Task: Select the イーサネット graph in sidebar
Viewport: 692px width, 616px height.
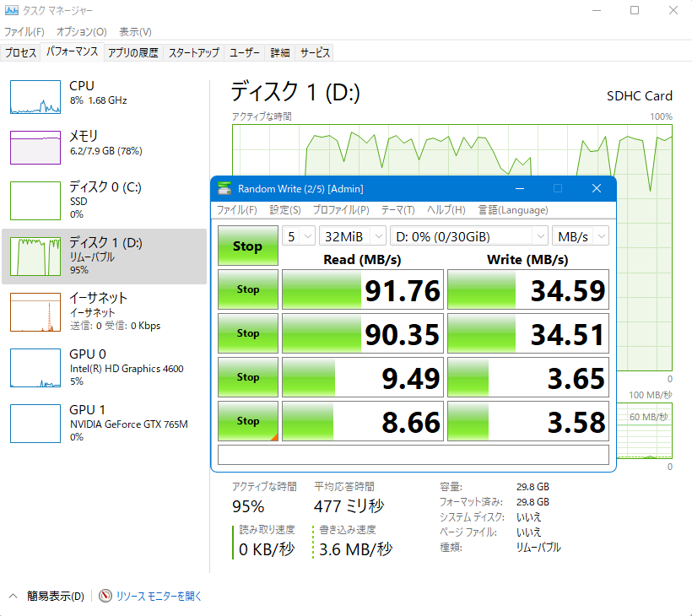Action: (x=35, y=312)
